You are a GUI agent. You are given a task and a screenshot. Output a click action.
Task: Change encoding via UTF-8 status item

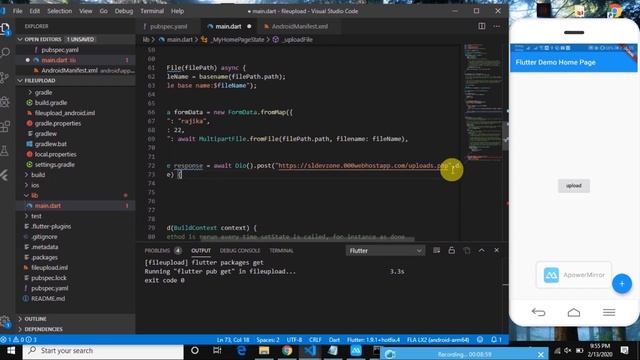pos(294,340)
